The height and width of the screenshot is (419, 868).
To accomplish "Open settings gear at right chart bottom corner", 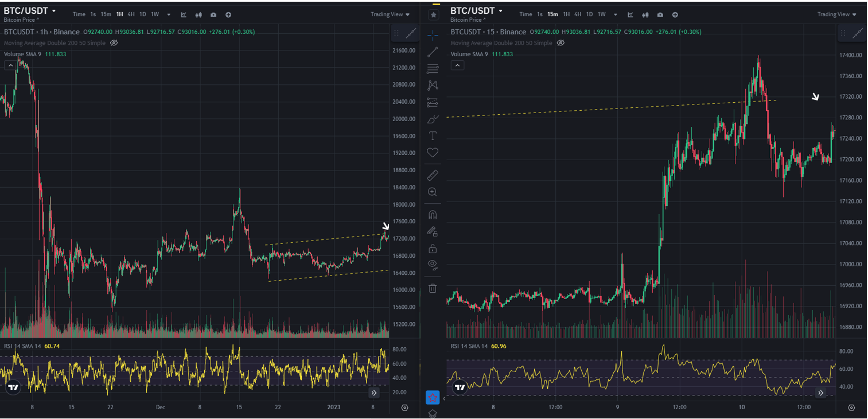I will pos(851,408).
